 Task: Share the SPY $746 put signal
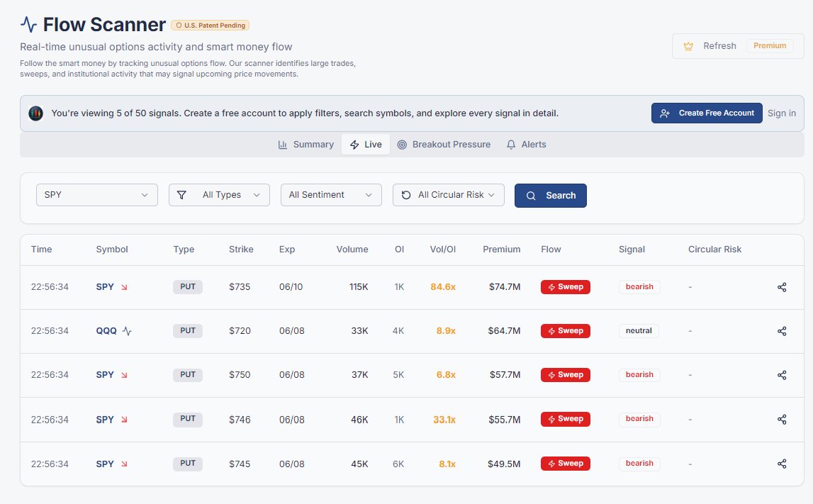pyautogui.click(x=782, y=419)
